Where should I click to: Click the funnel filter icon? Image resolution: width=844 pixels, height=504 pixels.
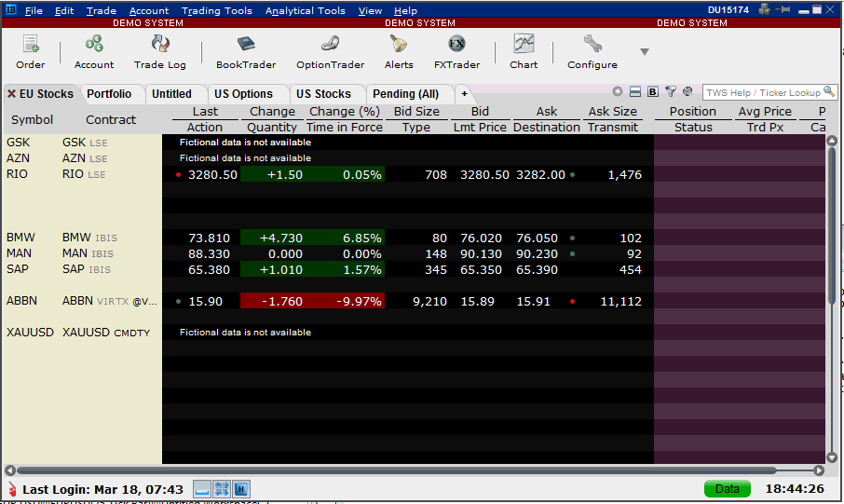670,91
